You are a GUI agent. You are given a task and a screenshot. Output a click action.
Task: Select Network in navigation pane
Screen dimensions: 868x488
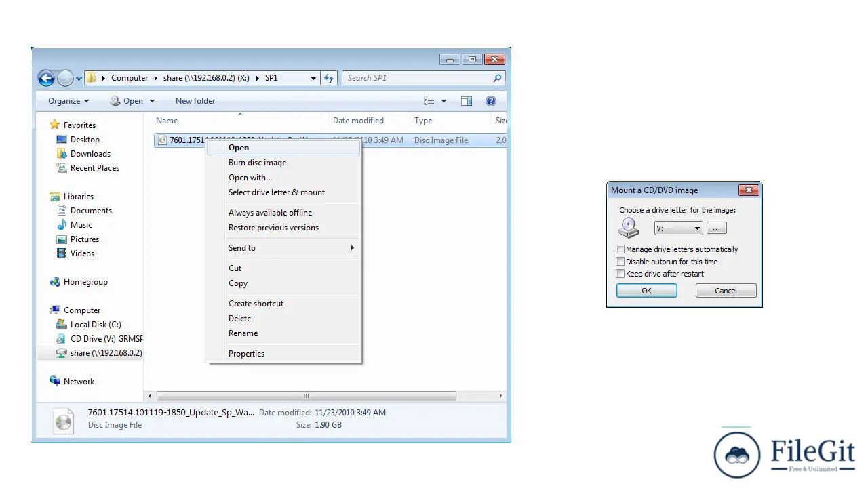[x=79, y=382]
